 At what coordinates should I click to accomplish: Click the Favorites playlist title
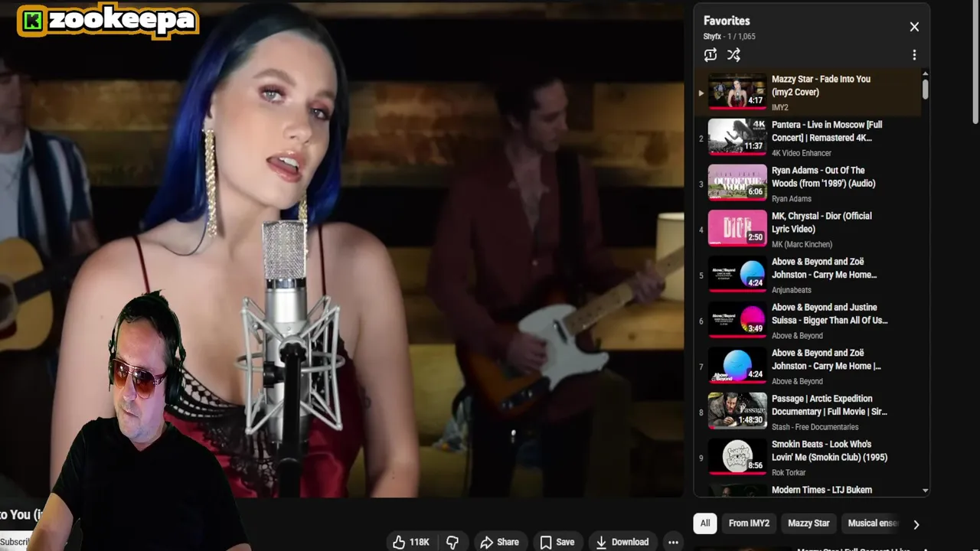tap(727, 21)
